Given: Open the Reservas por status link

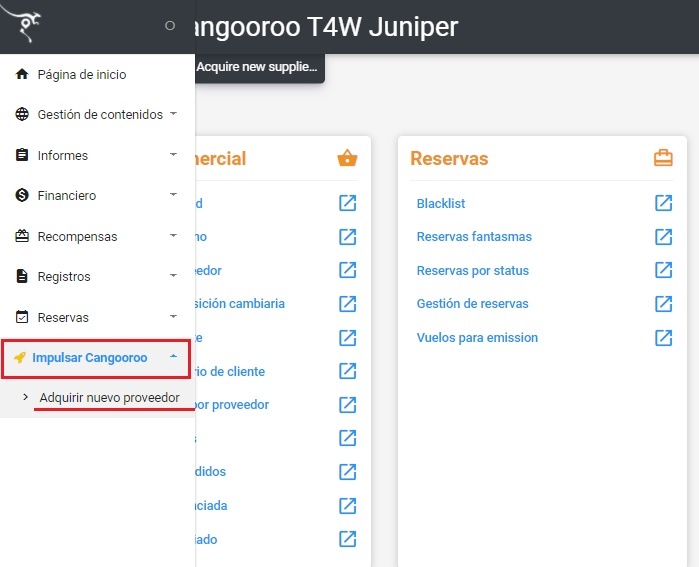Looking at the screenshot, I should 473,271.
